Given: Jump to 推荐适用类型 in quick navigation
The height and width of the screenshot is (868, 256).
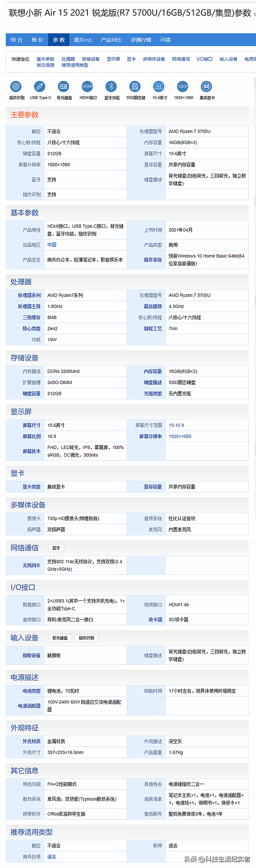Looking at the screenshot, I should tap(75, 65).
